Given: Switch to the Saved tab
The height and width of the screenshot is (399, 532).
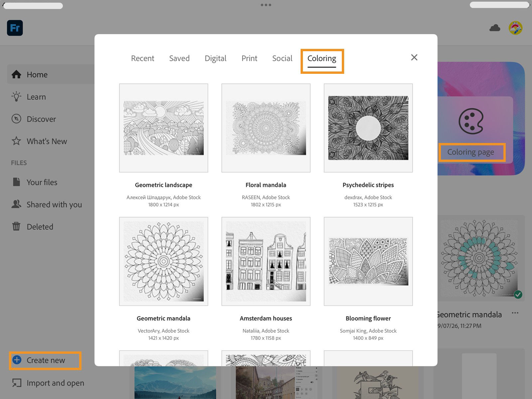Looking at the screenshot, I should pos(179,59).
